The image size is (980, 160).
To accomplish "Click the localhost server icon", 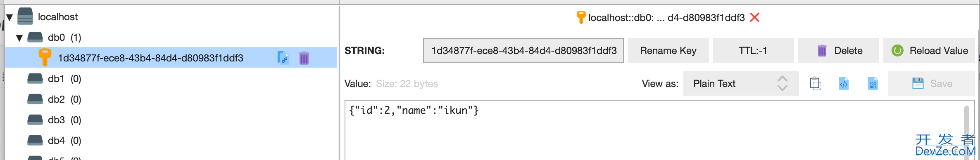I will click(x=25, y=16).
